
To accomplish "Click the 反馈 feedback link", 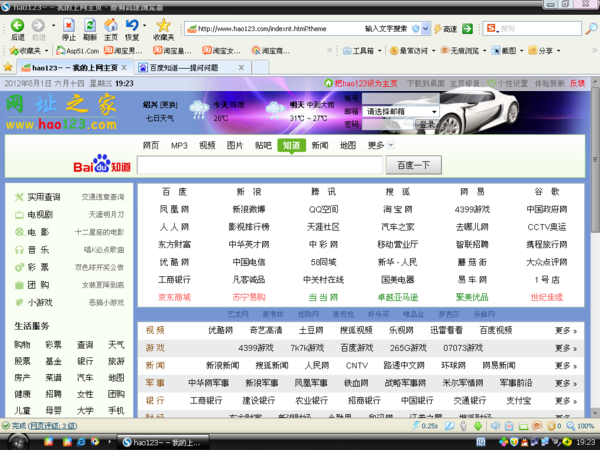I will [577, 83].
